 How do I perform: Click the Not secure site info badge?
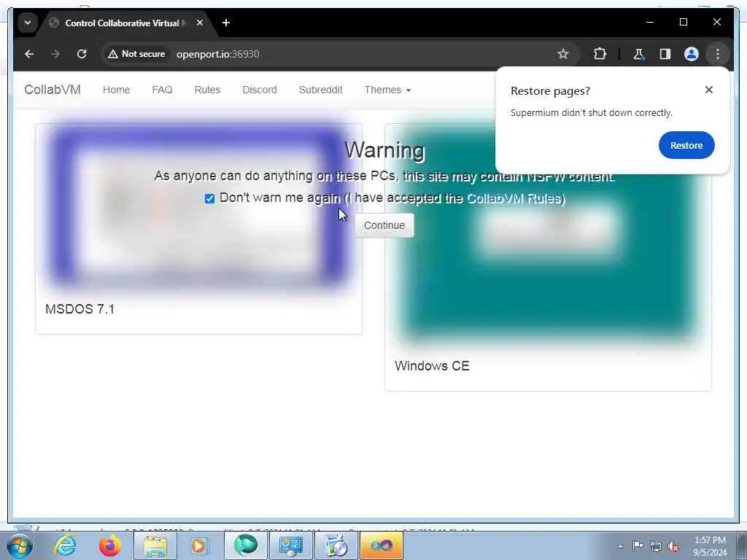[136, 54]
